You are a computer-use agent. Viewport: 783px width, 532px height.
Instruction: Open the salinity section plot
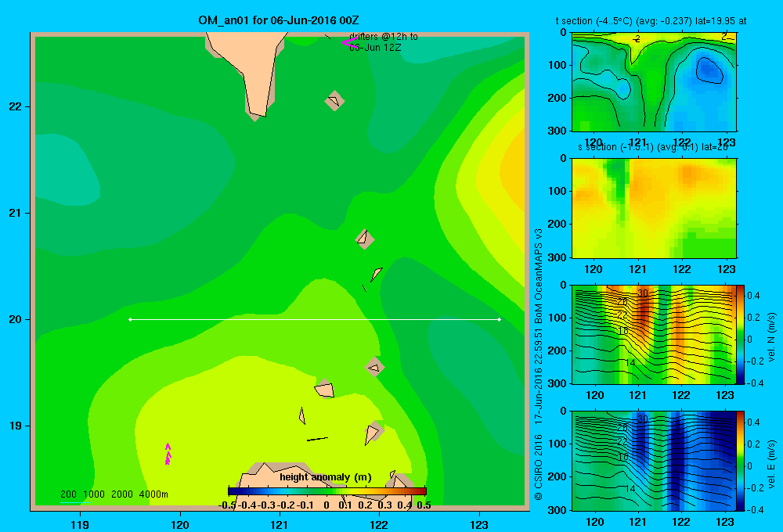click(x=654, y=207)
